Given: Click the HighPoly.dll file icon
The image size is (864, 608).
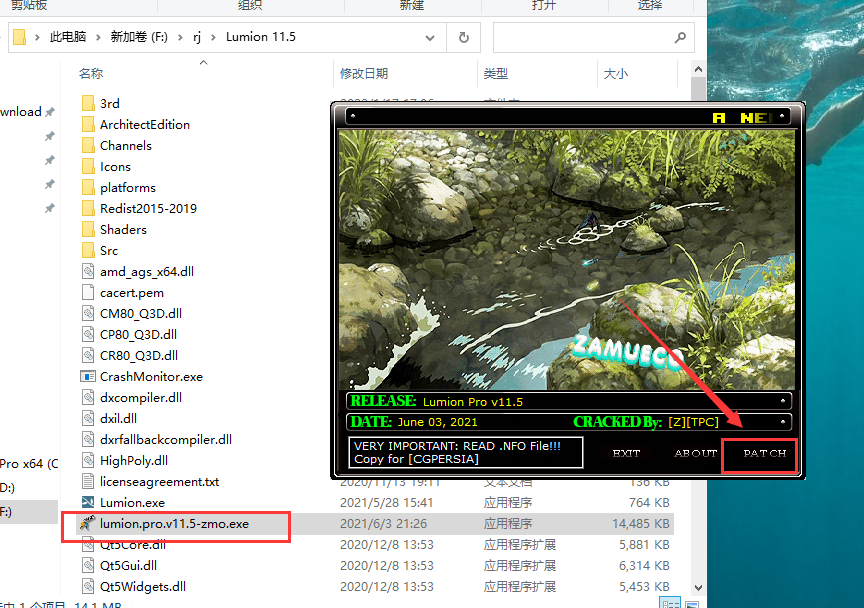Looking at the screenshot, I should point(88,460).
